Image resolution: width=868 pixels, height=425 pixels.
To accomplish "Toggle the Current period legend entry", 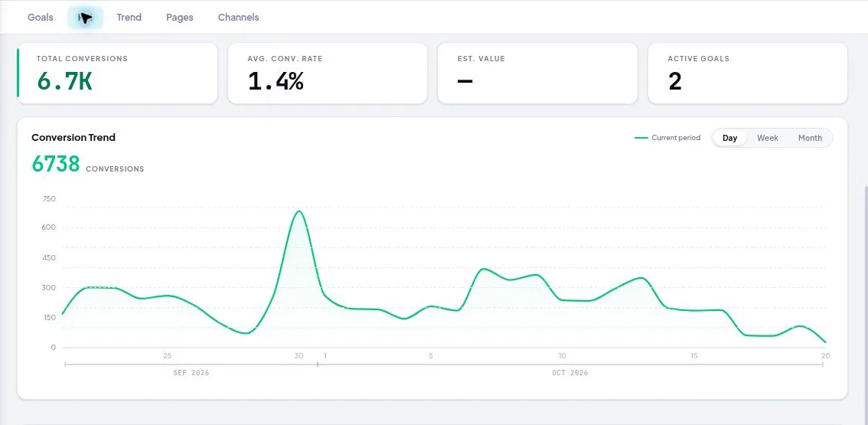I will coord(667,138).
